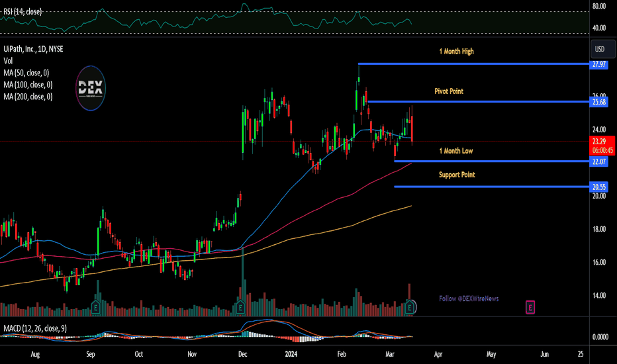617x364 pixels.
Task: Click the 25.68 pivot price label
Action: click(599, 102)
